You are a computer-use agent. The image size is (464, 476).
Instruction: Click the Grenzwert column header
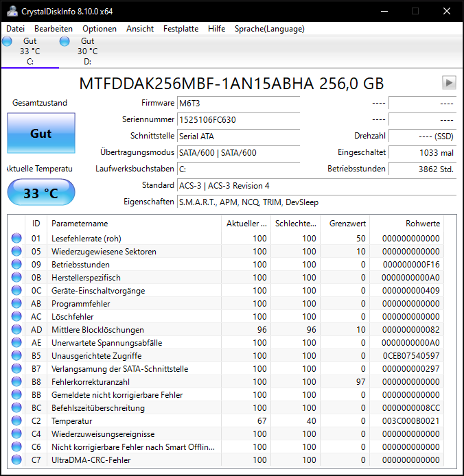click(345, 224)
